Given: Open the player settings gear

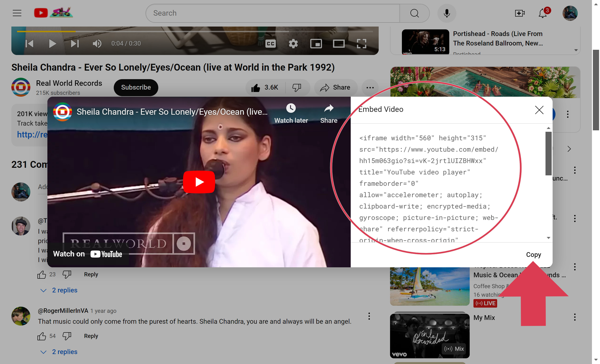Looking at the screenshot, I should click(x=293, y=44).
